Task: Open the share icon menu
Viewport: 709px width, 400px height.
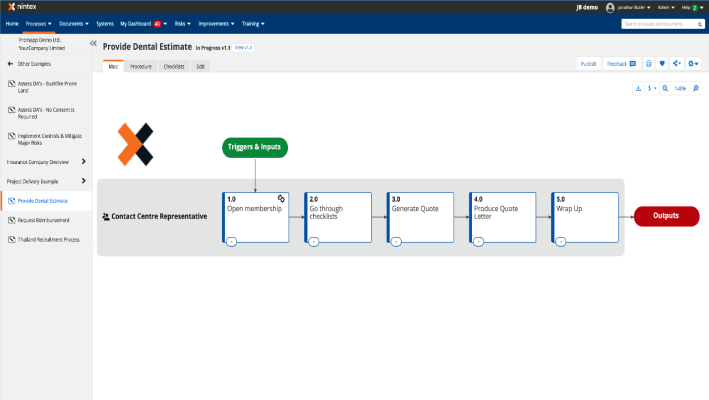Action: [x=677, y=63]
